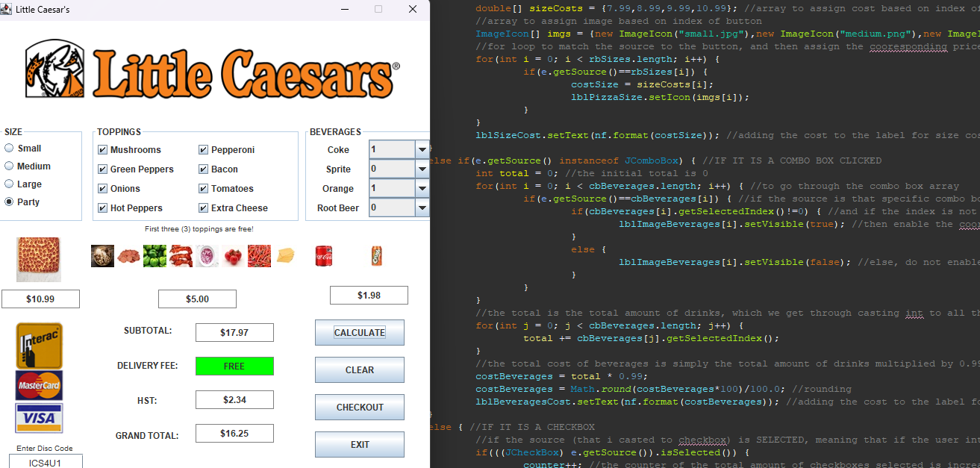Uncheck the Pepperoni topping checkbox

203,150
